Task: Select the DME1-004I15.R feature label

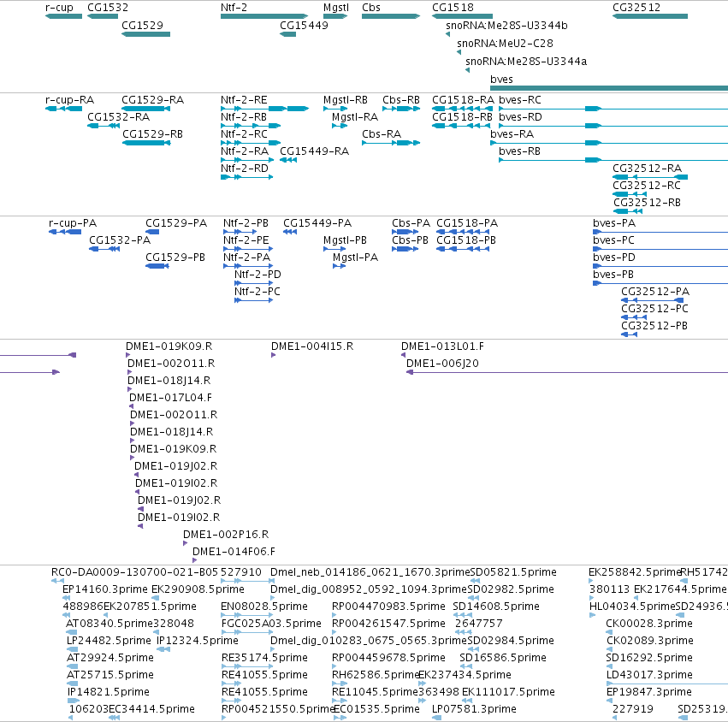Action: tap(312, 346)
